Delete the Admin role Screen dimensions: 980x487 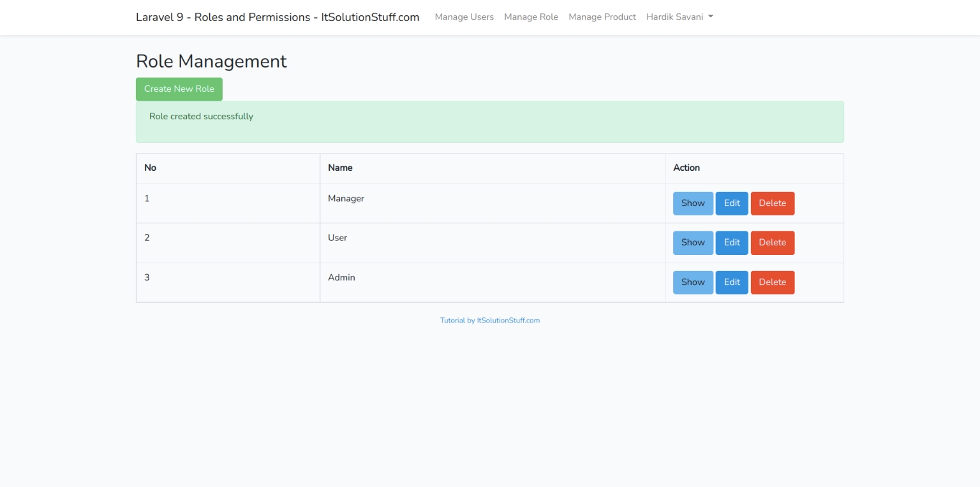coord(772,282)
